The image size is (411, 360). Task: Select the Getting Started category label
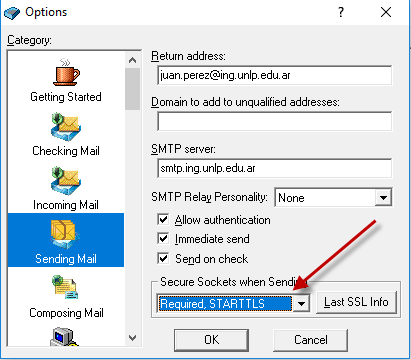click(x=66, y=97)
